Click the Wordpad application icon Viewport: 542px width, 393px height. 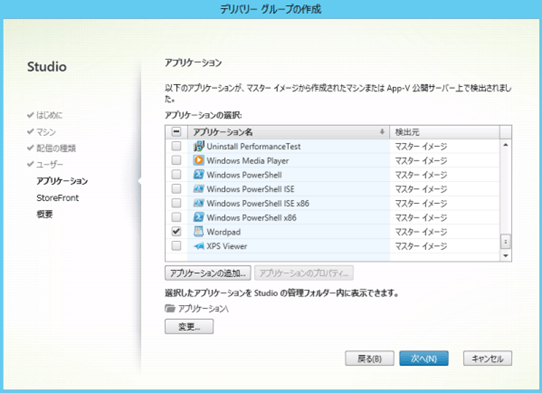[198, 232]
